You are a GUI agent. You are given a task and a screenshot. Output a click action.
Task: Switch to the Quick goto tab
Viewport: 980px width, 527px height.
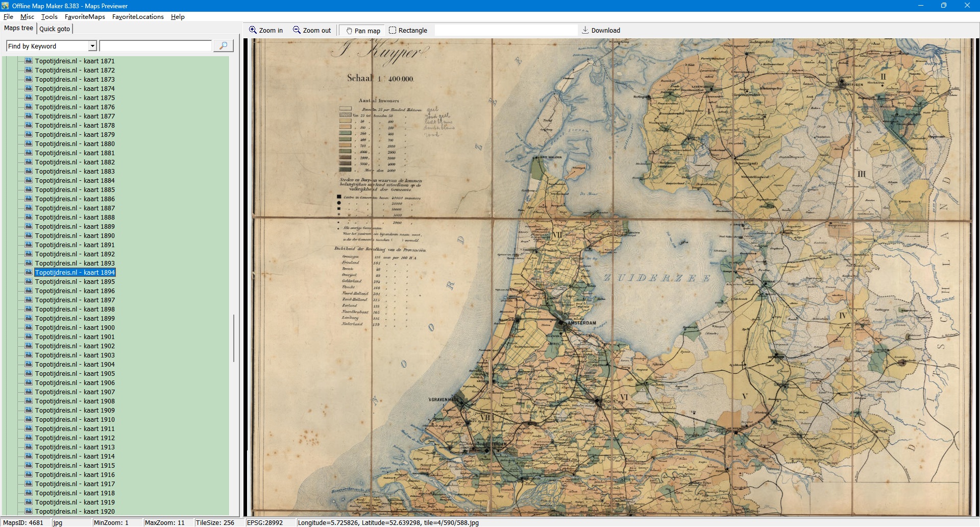(55, 29)
